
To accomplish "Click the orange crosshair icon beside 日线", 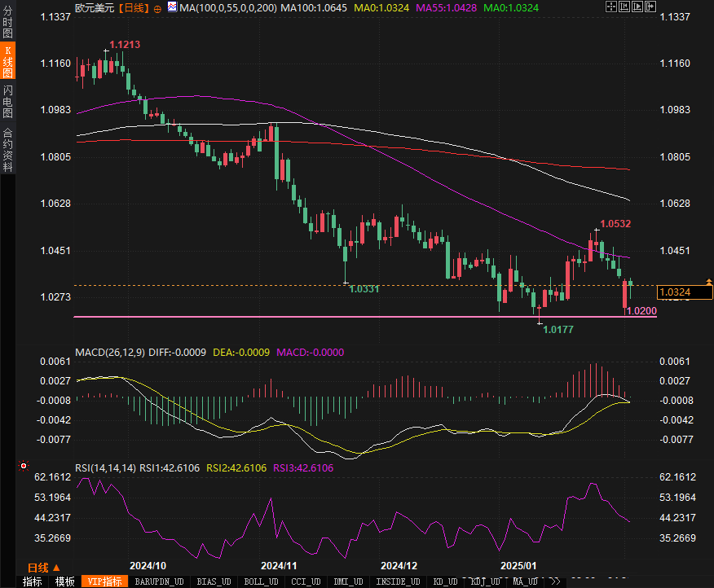I will point(157,7).
